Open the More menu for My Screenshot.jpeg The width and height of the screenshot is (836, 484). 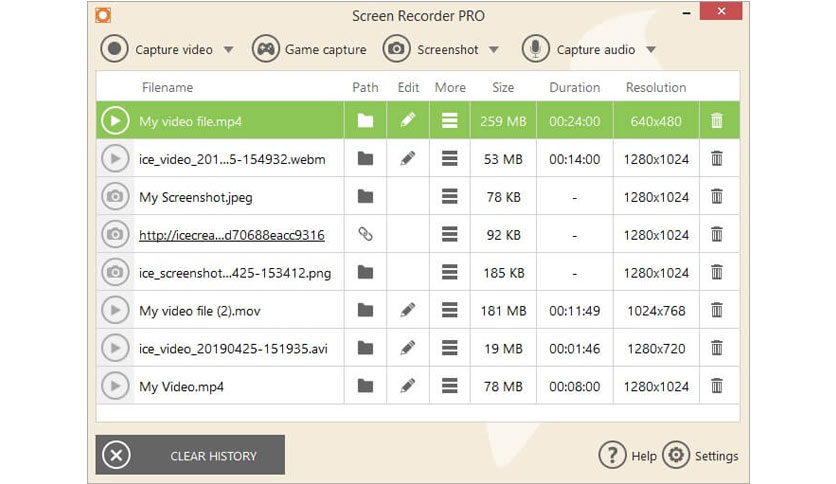[449, 197]
